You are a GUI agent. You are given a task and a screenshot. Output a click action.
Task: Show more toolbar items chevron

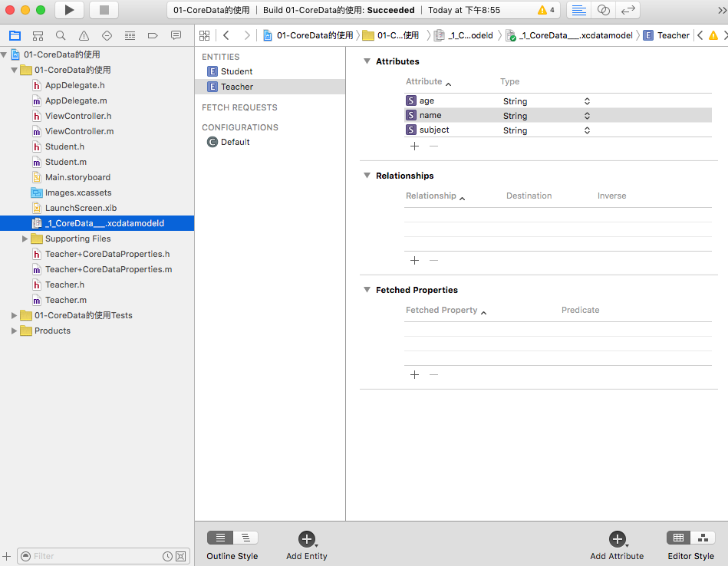[722, 10]
